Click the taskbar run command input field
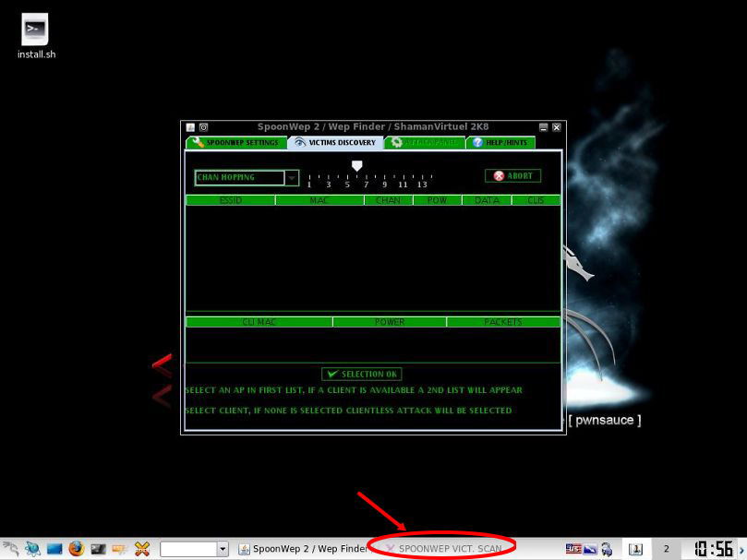This screenshot has height=560, width=747. [188, 549]
